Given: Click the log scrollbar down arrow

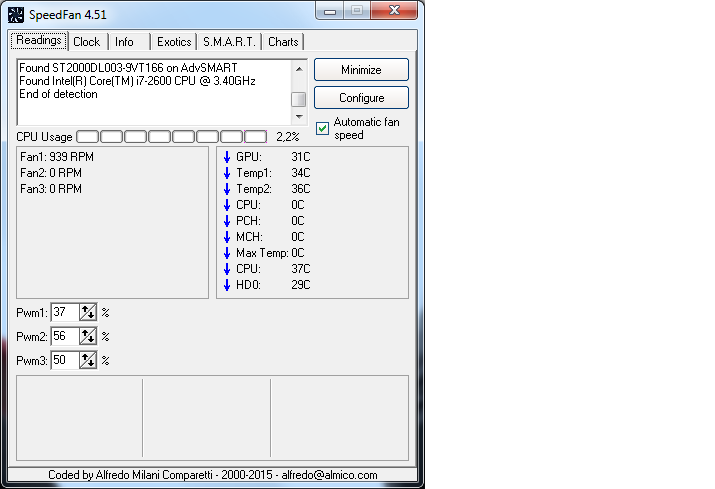Looking at the screenshot, I should pos(299,116).
